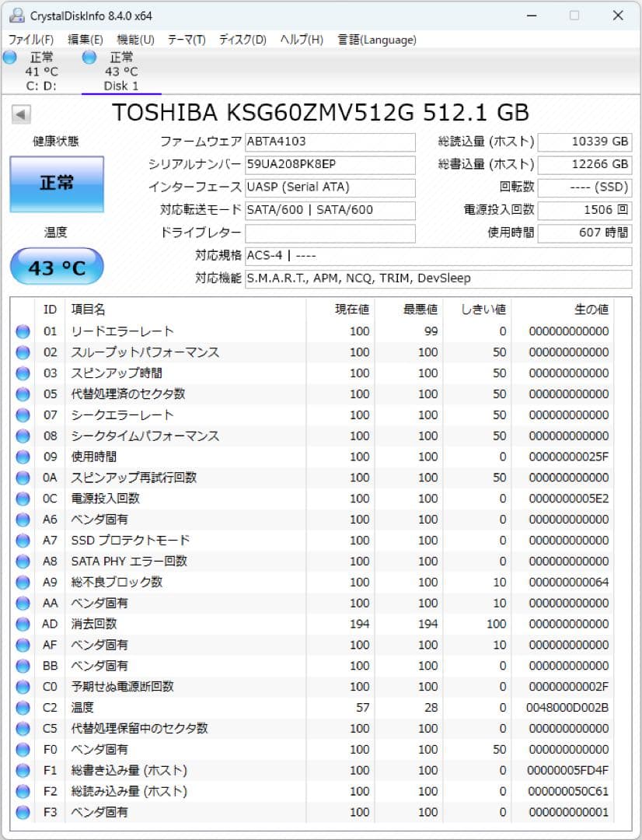Image resolution: width=642 pixels, height=840 pixels.
Task: Click status icon for F2 総読み込み量 (ホスト)
Action: click(23, 791)
